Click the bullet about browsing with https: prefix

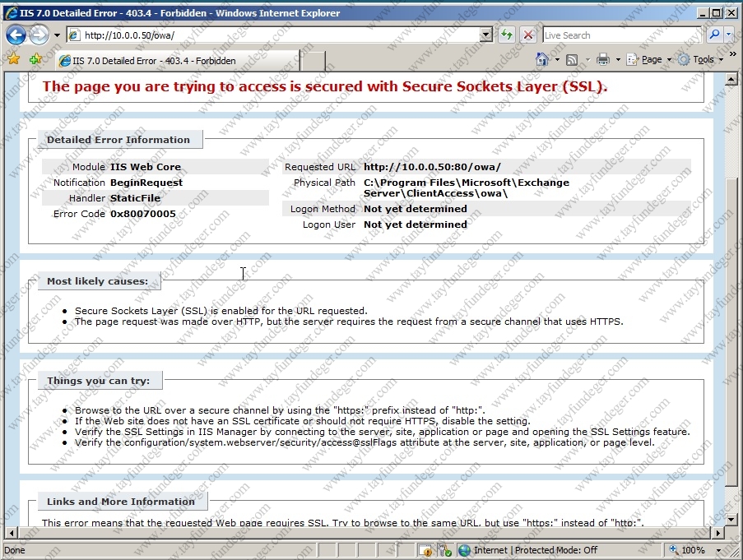click(280, 410)
